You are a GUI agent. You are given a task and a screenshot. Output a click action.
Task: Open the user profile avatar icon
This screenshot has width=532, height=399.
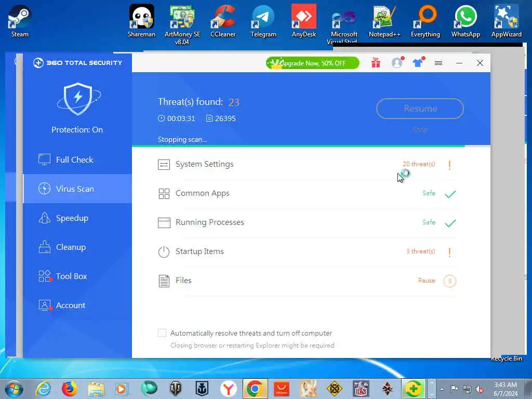(397, 63)
